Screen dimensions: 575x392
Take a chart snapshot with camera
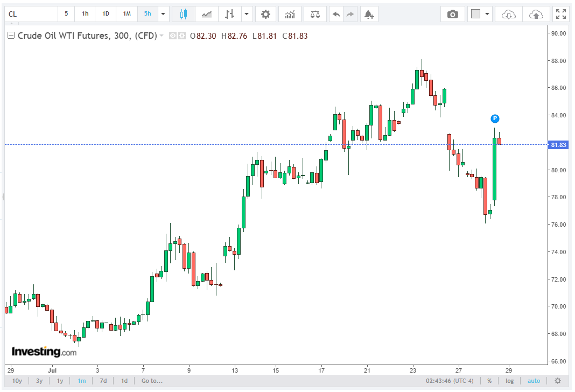453,14
